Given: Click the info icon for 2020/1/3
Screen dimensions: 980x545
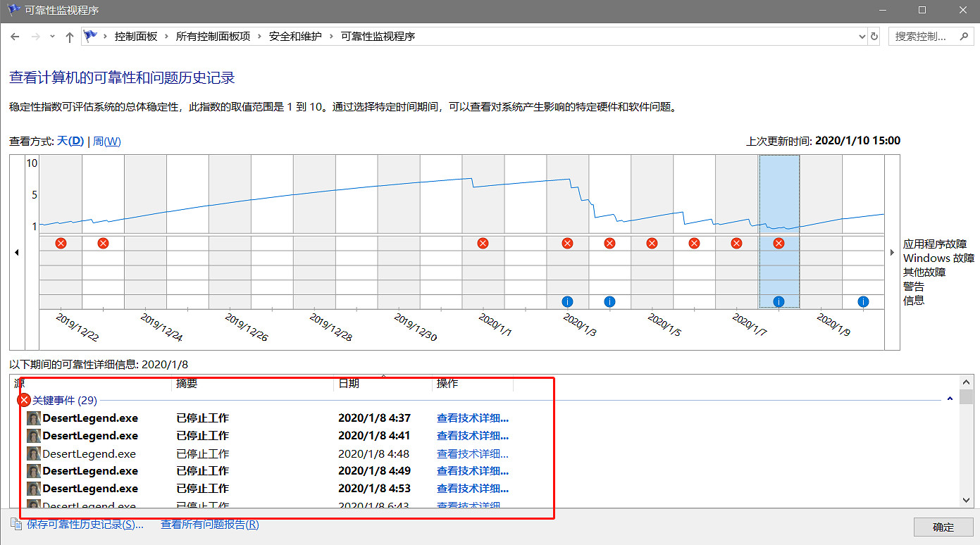Looking at the screenshot, I should [567, 301].
